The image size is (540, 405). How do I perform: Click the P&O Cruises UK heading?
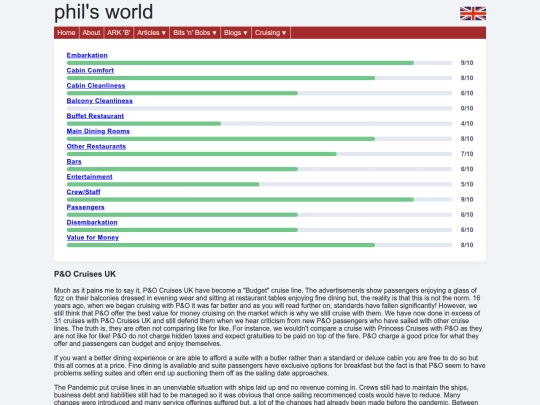coord(85,274)
